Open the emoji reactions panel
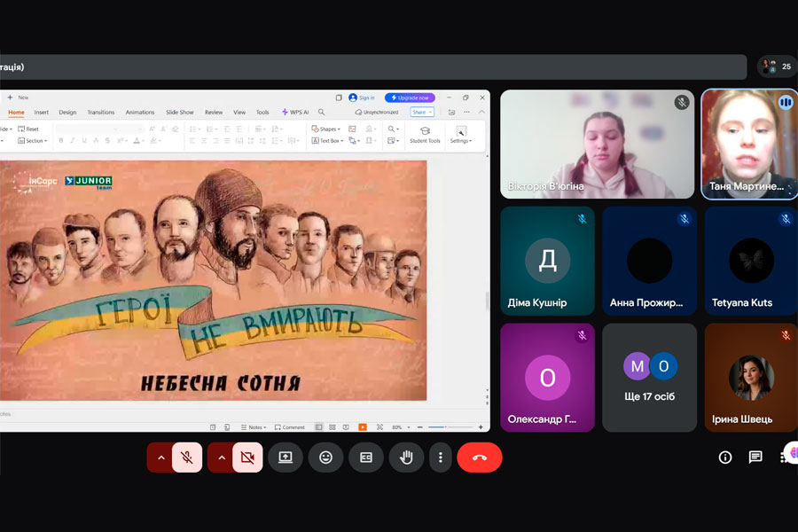The image size is (798, 532). 325,458
